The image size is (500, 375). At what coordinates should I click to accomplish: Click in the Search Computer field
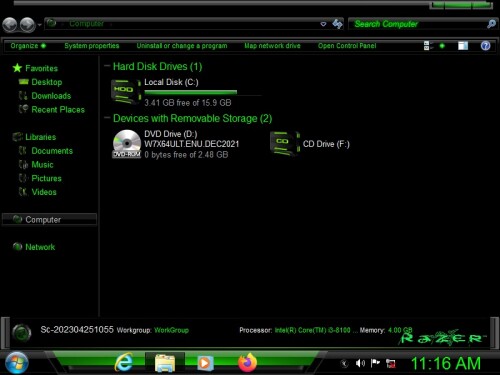(x=418, y=24)
